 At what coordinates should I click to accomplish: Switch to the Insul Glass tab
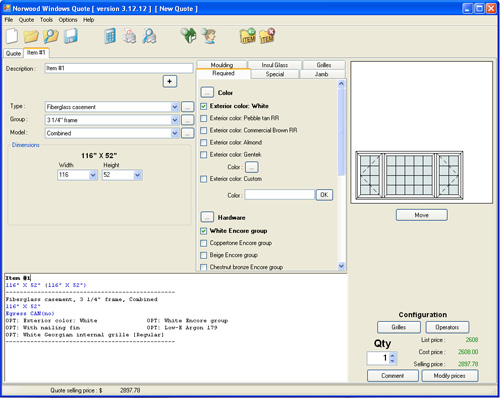coord(275,65)
